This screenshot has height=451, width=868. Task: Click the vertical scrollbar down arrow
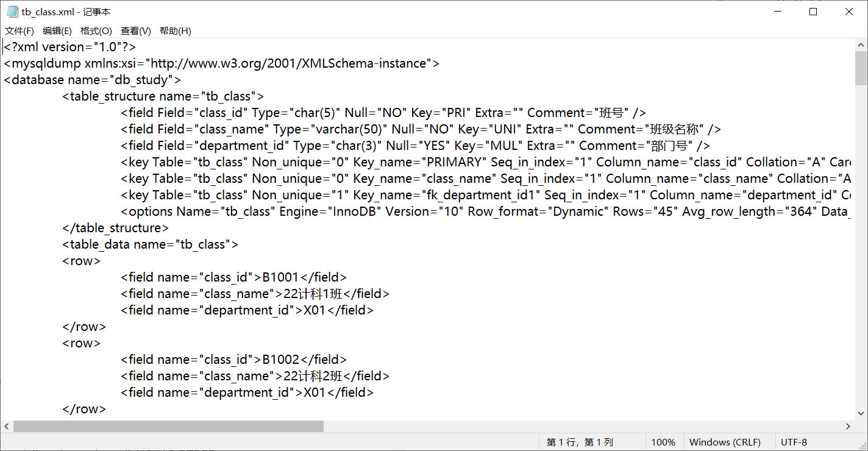[860, 413]
